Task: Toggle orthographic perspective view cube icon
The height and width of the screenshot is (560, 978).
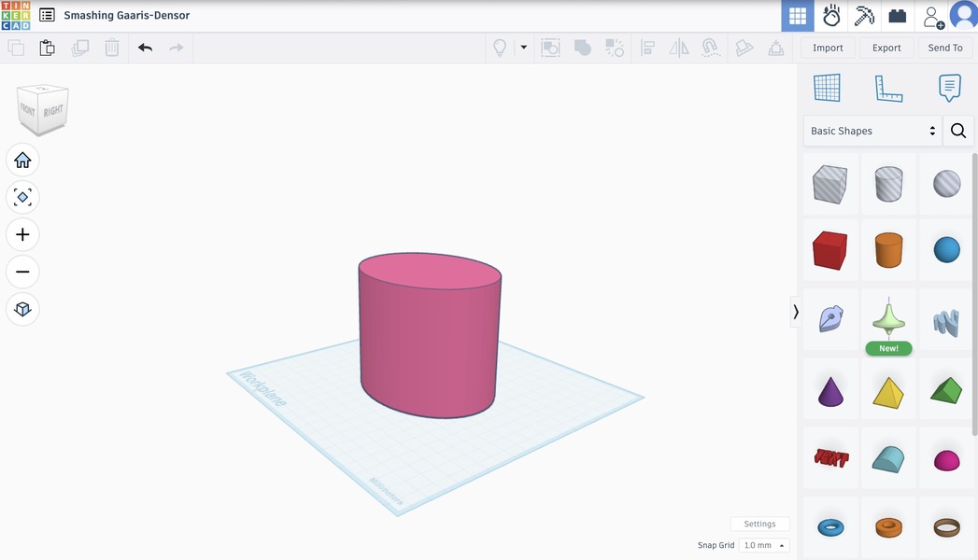Action: [22, 309]
